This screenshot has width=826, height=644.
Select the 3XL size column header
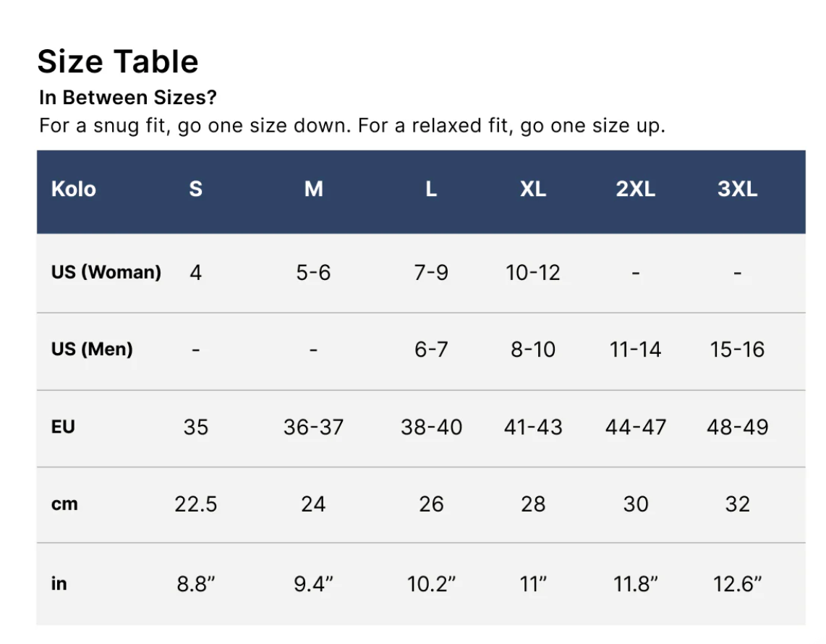[x=737, y=190]
